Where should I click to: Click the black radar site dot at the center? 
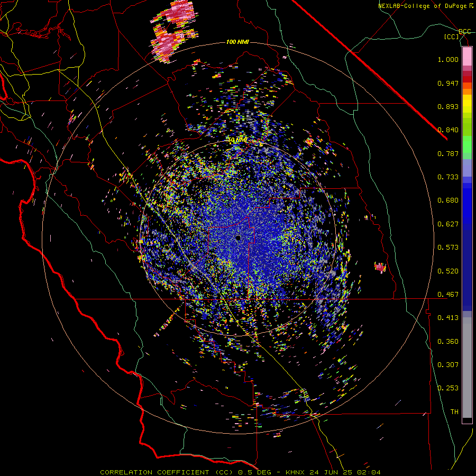tap(238, 238)
